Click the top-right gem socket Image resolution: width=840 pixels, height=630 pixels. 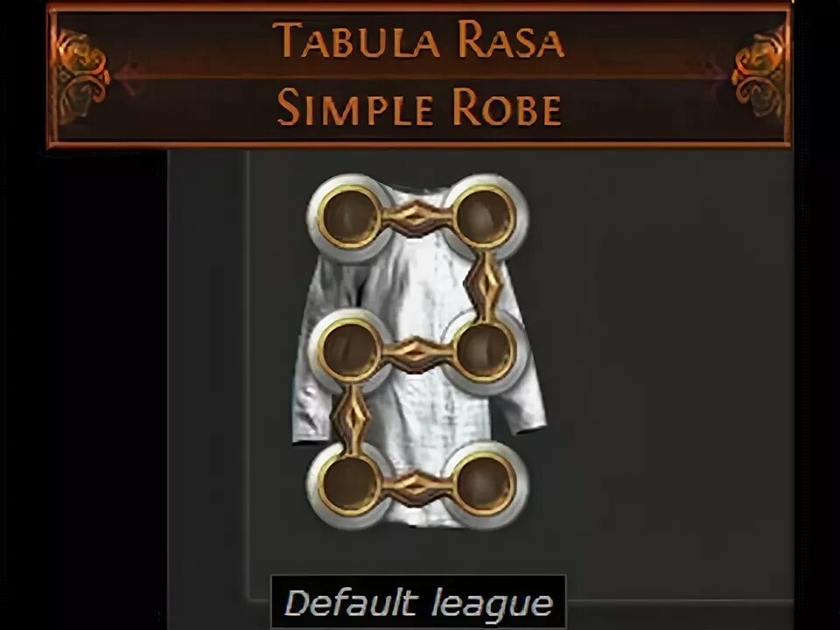(x=485, y=216)
